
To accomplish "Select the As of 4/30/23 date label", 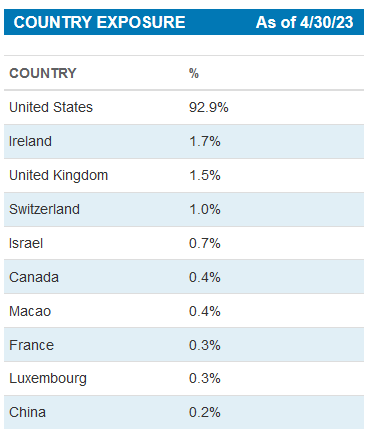I will (305, 22).
